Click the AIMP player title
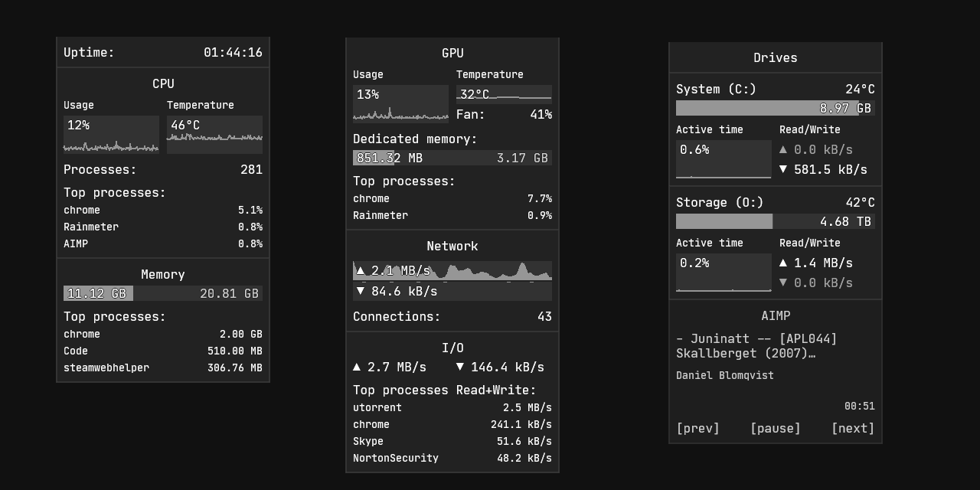The width and height of the screenshot is (980, 490). tap(776, 315)
